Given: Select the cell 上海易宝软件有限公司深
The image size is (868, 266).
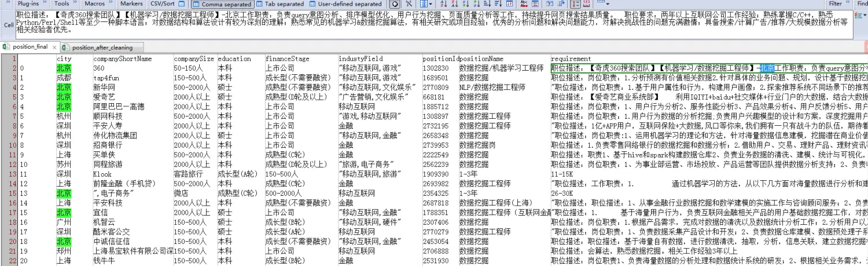Looking at the screenshot, I should point(133,252).
